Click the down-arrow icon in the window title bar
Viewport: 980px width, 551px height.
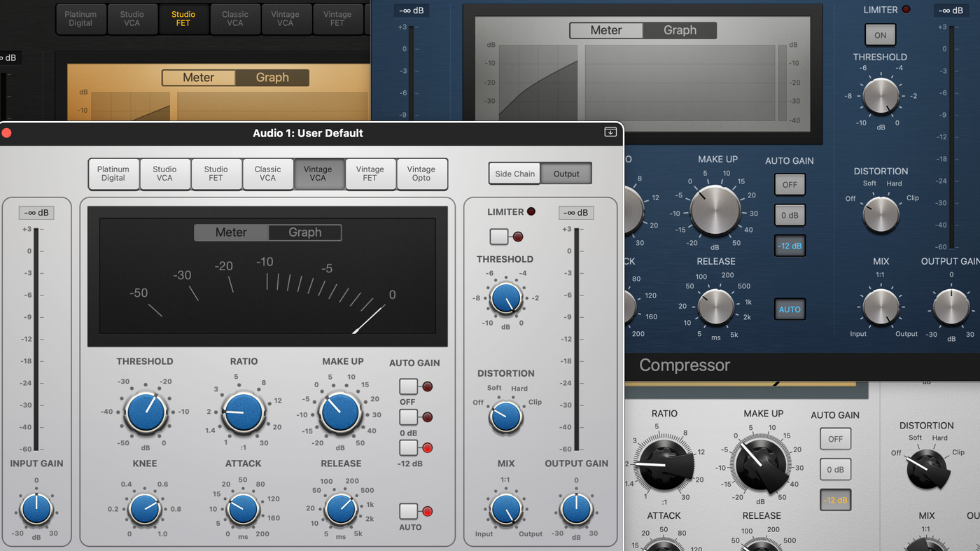click(610, 132)
